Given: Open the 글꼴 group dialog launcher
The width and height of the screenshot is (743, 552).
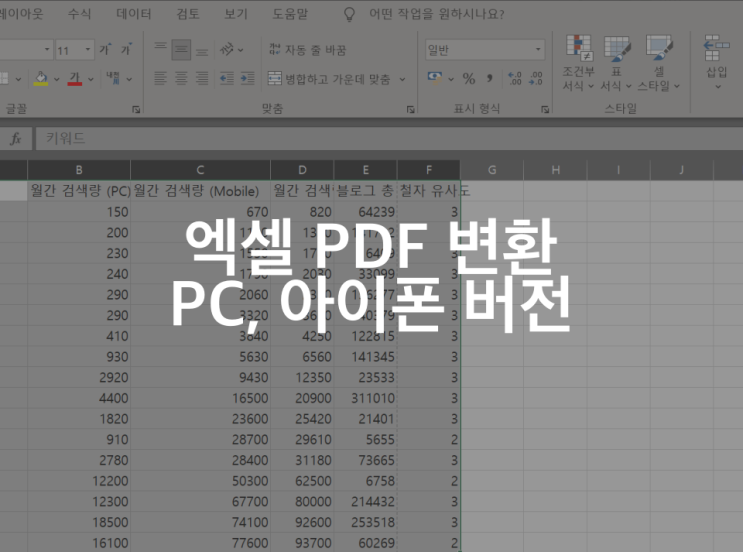Looking at the screenshot, I should click(136, 109).
